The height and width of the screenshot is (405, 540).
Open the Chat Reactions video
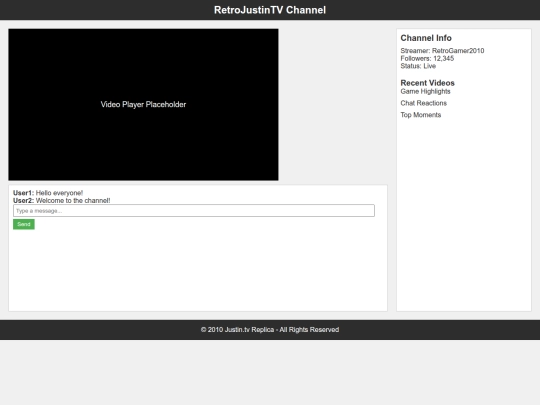(424, 103)
